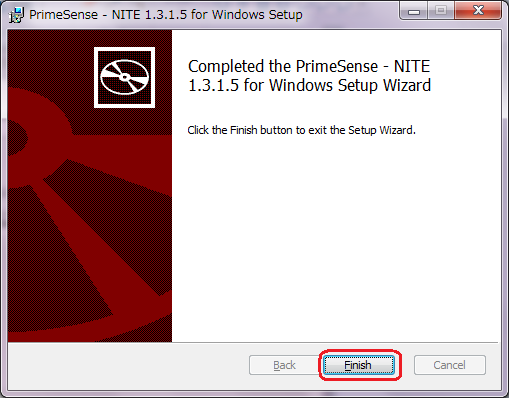Click the disabled maximize button
The width and height of the screenshot is (509, 398).
pyautogui.click(x=441, y=11)
